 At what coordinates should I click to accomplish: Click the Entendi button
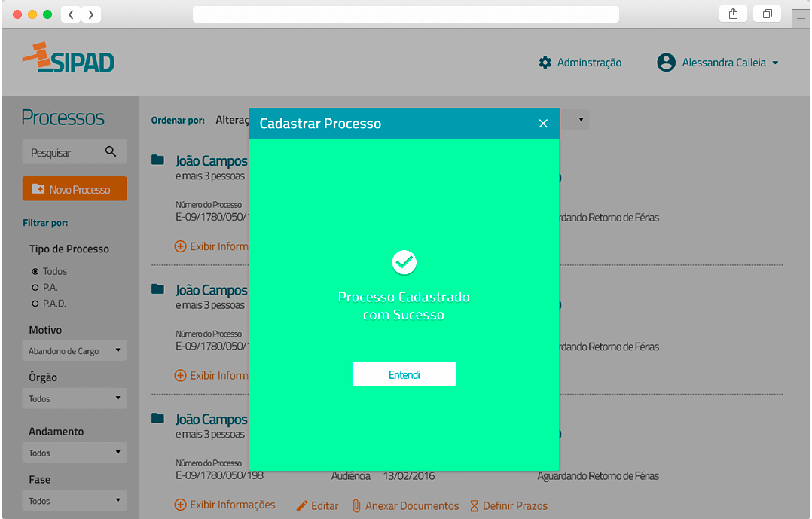[x=404, y=374]
